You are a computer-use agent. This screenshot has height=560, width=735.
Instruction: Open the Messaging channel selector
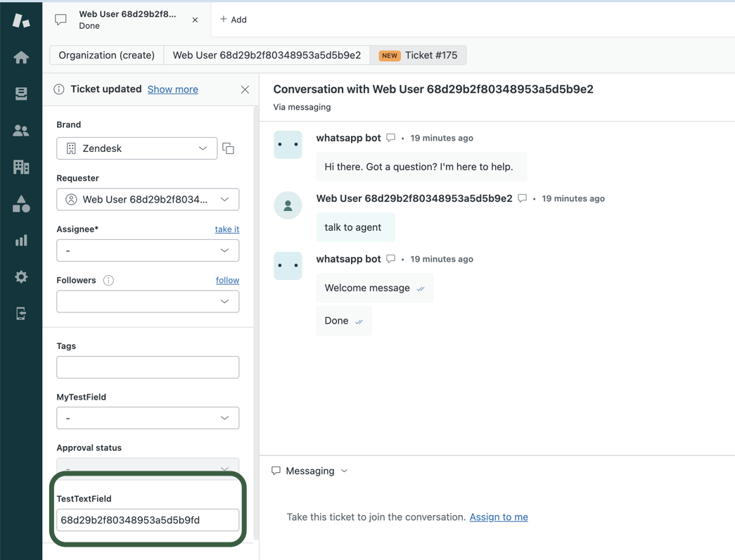(x=310, y=471)
